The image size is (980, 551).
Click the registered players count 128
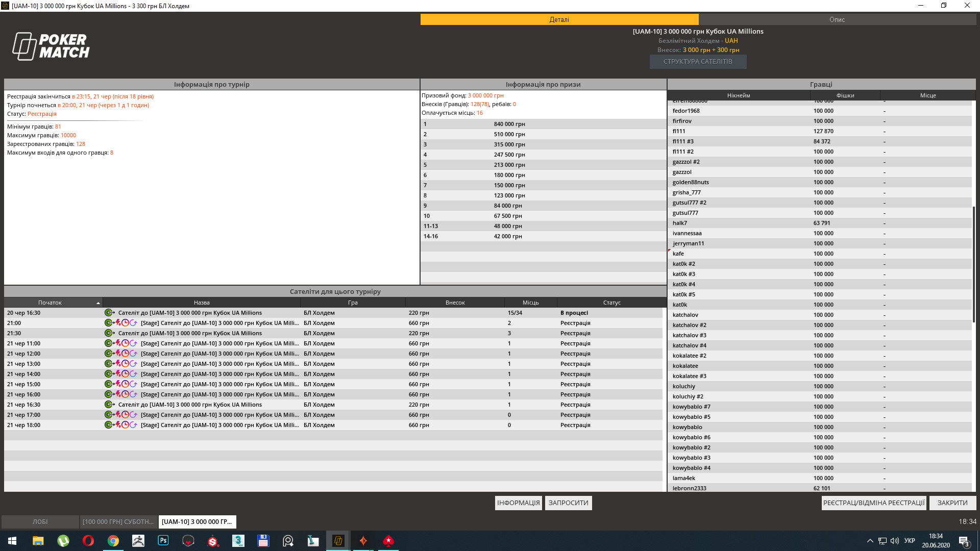[81, 144]
